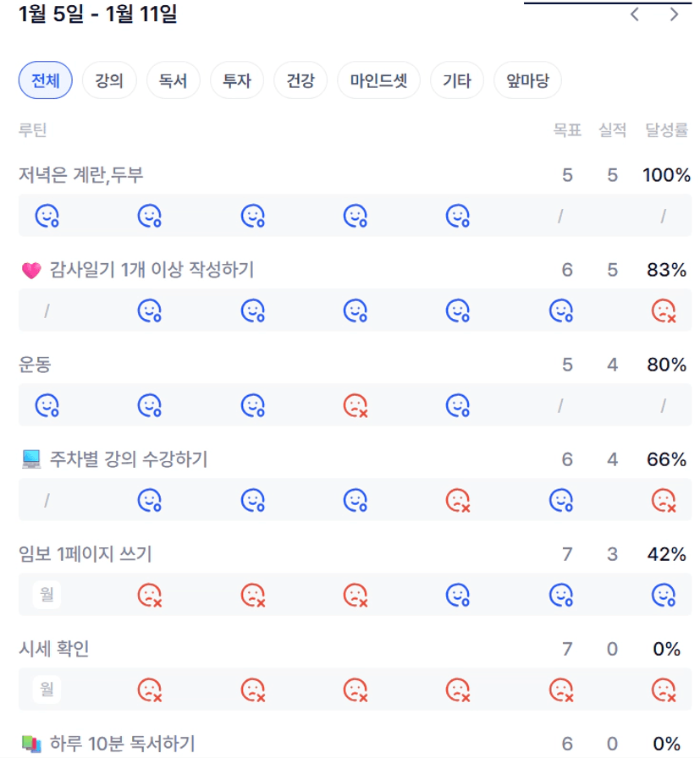The height and width of the screenshot is (758, 700).
Task: Go to the previous week with left chevron
Action: click(635, 14)
